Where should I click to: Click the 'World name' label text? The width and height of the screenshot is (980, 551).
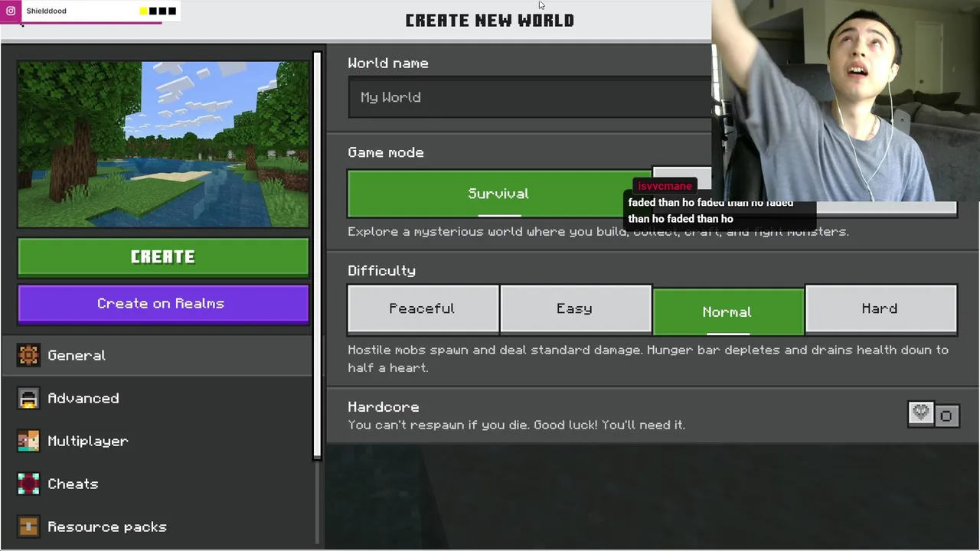tap(388, 64)
